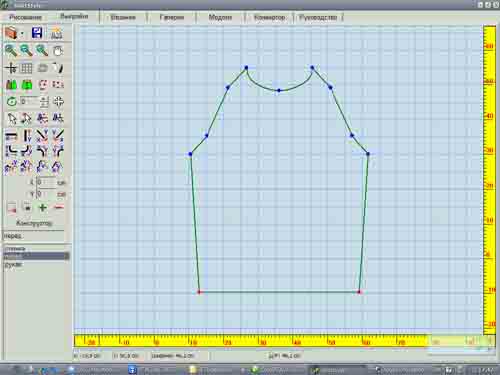Open the Галерея tab
Image resolution: width=500 pixels, height=375 pixels.
coord(172,17)
